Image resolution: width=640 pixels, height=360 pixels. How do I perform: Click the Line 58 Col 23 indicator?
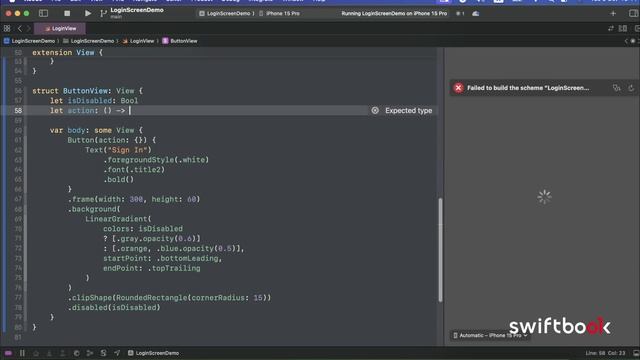pyautogui.click(x=605, y=353)
